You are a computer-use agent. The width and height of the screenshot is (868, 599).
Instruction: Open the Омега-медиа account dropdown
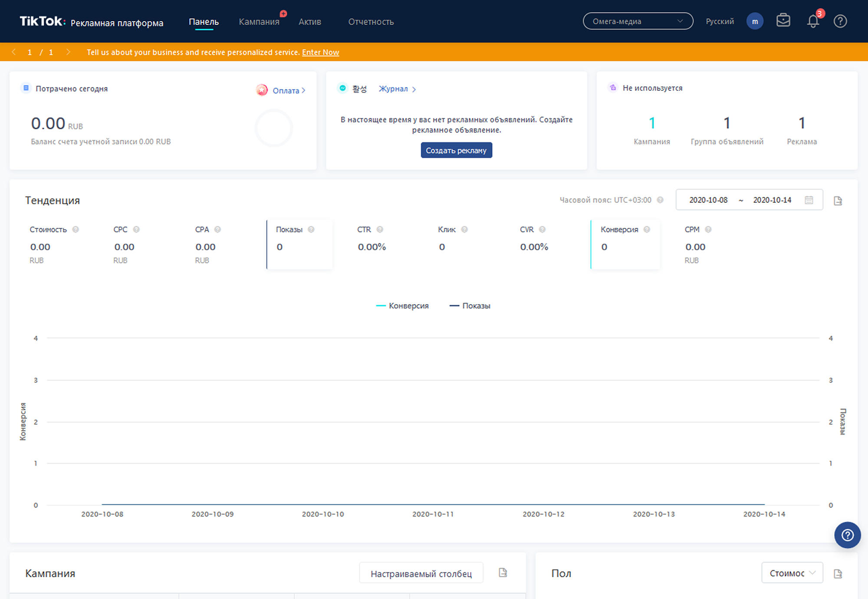point(638,21)
